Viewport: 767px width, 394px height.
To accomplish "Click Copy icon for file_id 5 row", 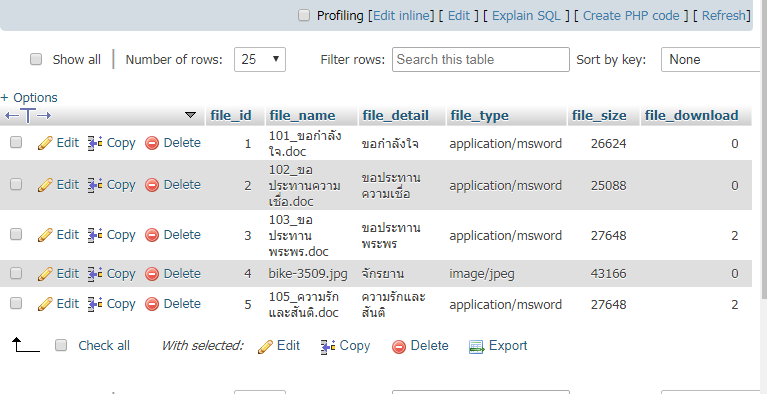I will [95, 304].
